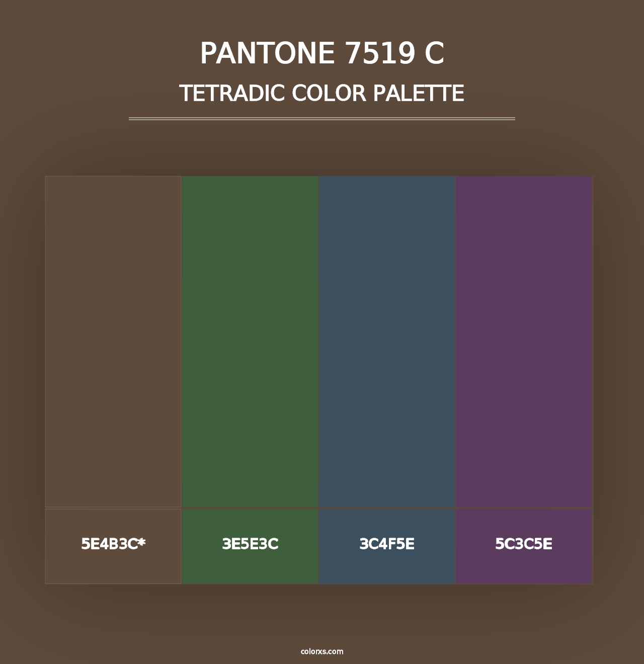Click the PANTONE 7519 C title
The width and height of the screenshot is (644, 664).
coord(322,53)
